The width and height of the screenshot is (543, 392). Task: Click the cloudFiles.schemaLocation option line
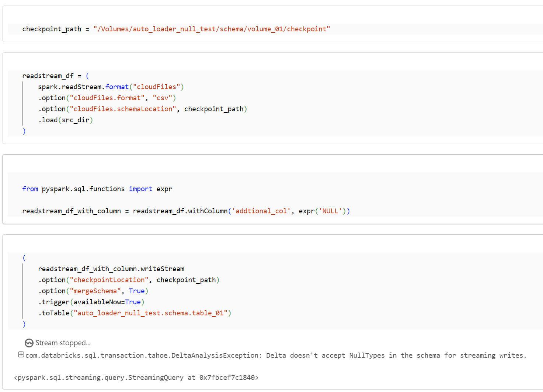(143, 109)
